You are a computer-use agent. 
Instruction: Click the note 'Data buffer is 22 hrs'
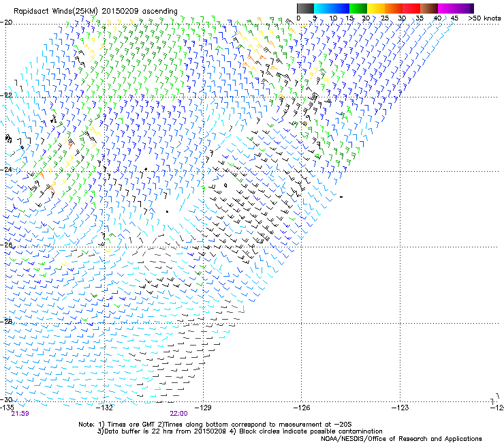139,431
